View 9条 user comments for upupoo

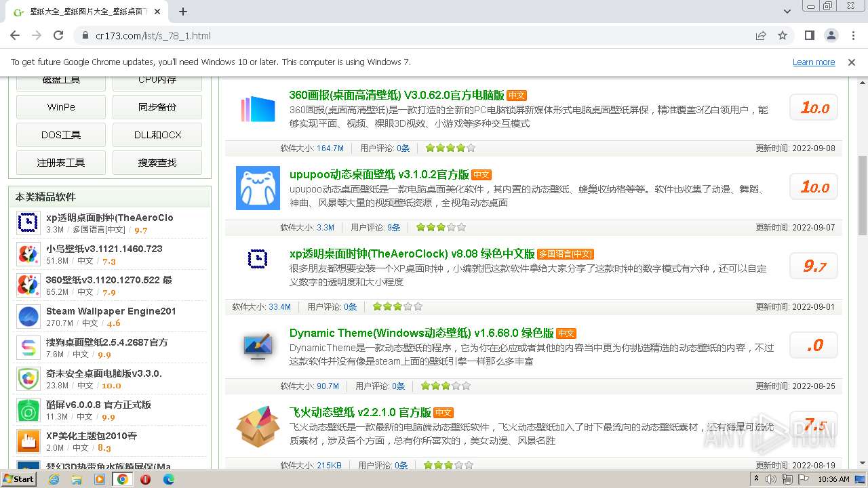click(394, 228)
